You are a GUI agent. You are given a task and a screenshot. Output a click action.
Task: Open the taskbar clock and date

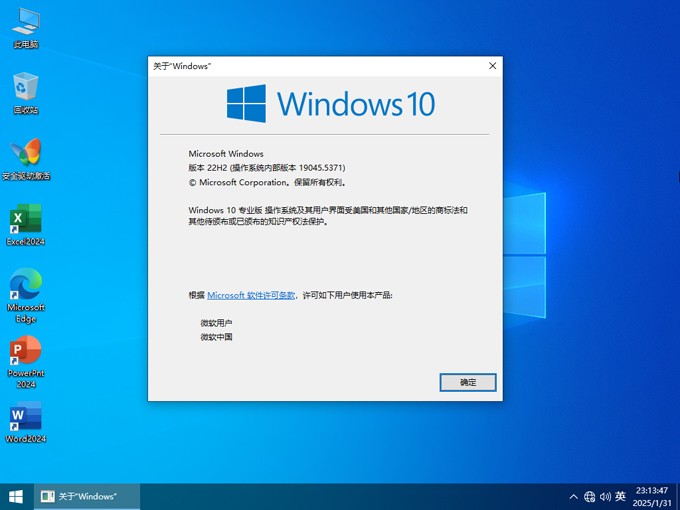652,497
